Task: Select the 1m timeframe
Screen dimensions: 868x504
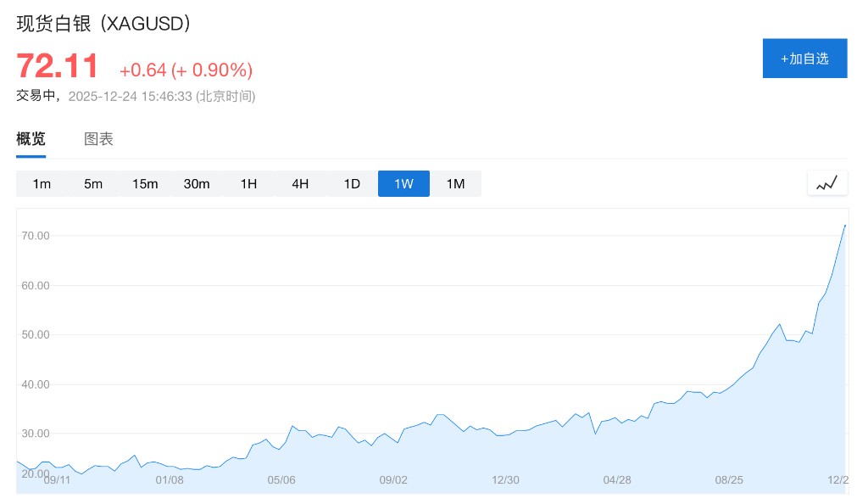Action: 42,184
